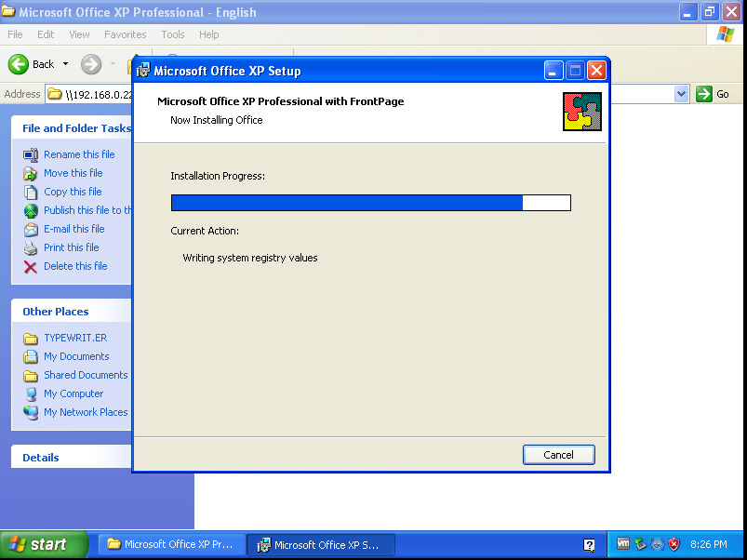Click the red X delete icon
Viewport: 747px width, 560px height.
coord(31,267)
